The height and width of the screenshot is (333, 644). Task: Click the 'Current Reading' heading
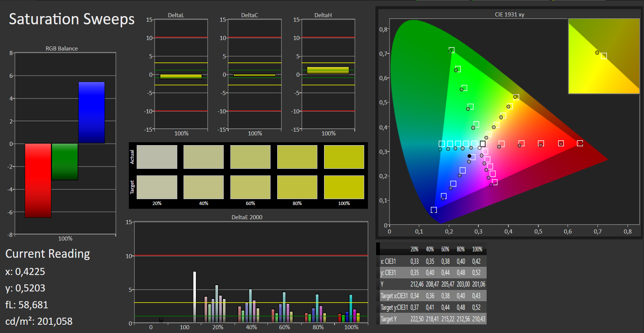48,254
